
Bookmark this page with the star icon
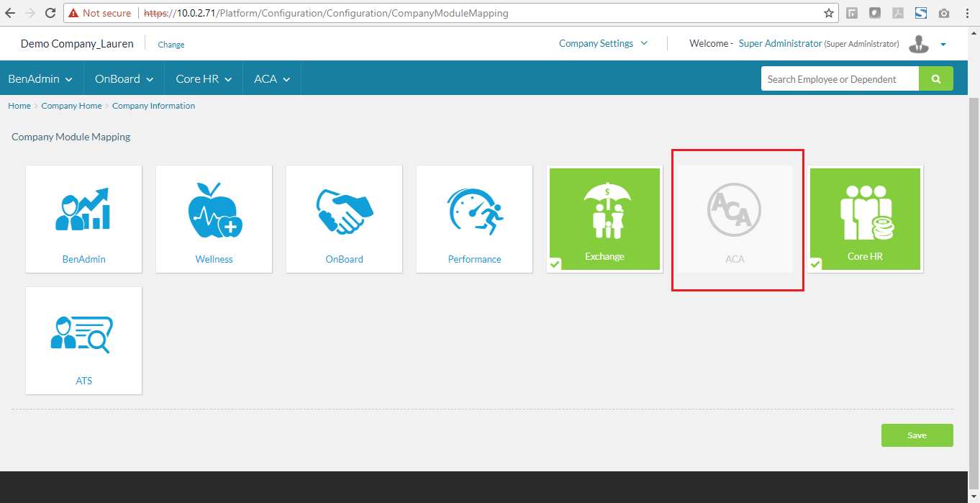[x=828, y=13]
